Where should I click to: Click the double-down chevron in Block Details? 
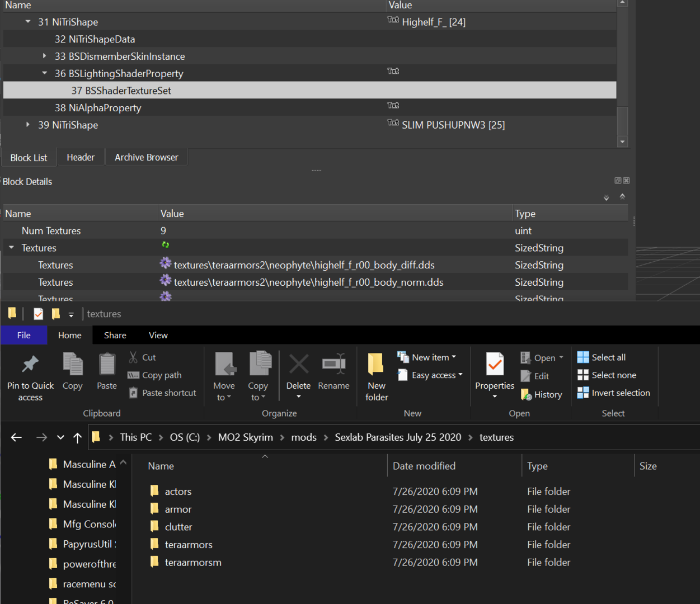(607, 198)
